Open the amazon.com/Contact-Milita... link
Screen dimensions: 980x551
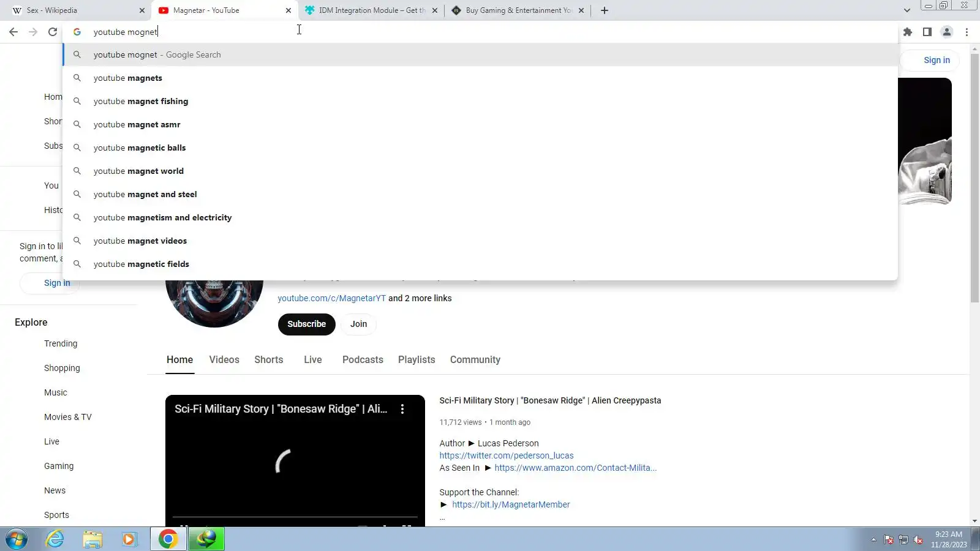[576, 468]
